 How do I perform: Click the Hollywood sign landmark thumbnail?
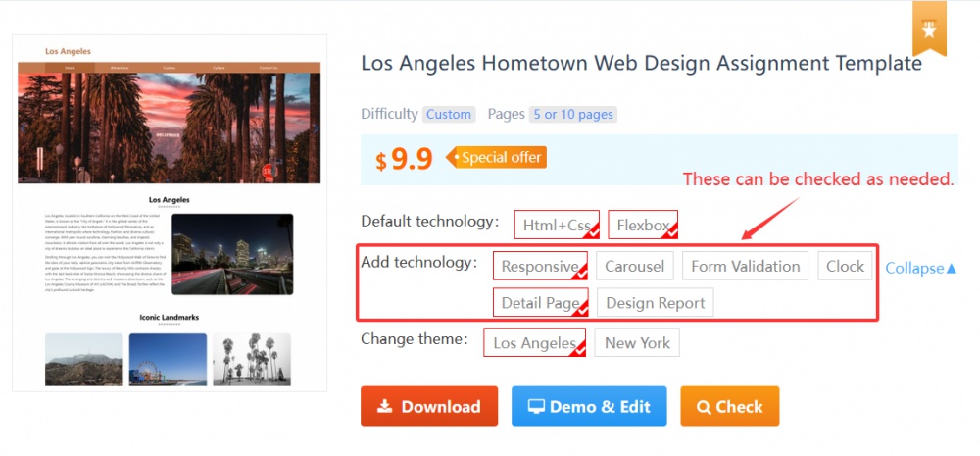(x=83, y=360)
